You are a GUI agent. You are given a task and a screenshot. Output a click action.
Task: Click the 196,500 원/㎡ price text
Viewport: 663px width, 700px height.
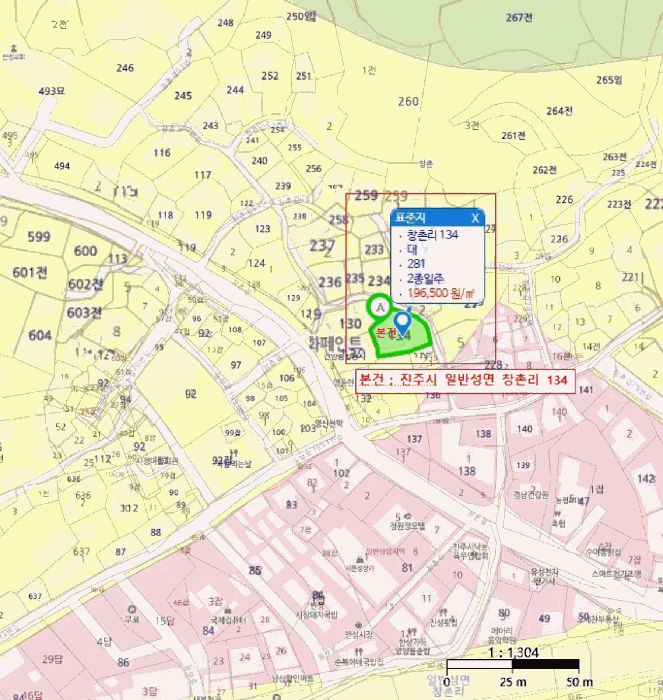click(441, 293)
